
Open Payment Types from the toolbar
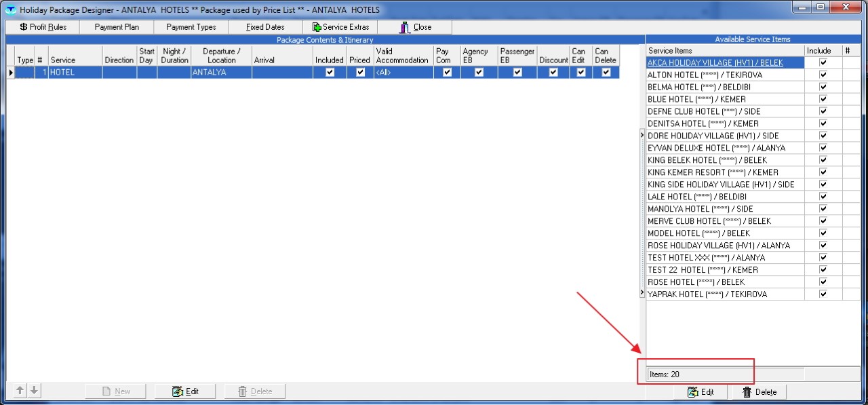click(191, 27)
